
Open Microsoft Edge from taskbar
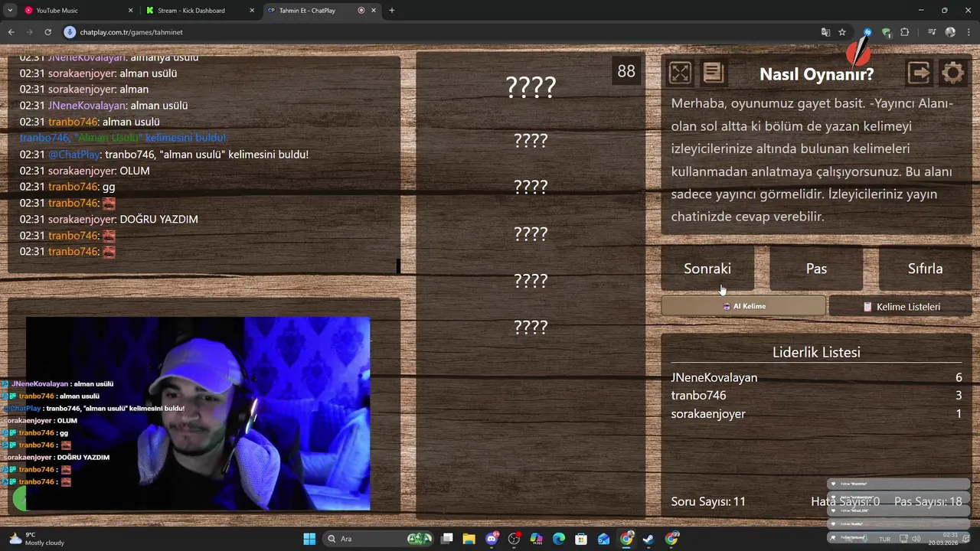pyautogui.click(x=559, y=539)
